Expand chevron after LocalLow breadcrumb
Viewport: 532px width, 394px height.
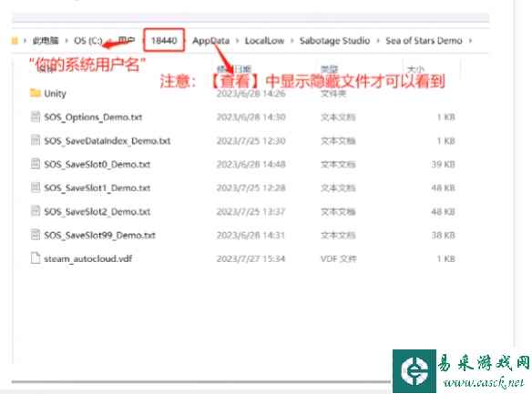click(292, 41)
